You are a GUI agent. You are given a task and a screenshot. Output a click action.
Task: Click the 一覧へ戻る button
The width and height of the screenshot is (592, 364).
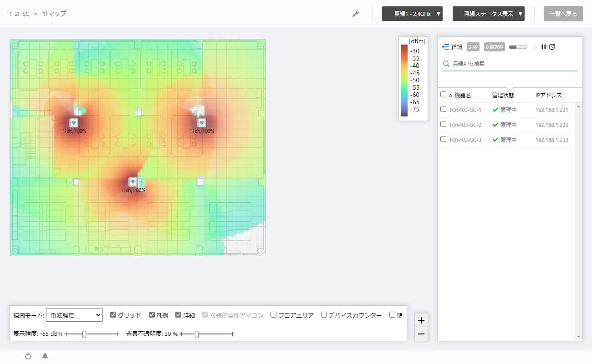[563, 14]
